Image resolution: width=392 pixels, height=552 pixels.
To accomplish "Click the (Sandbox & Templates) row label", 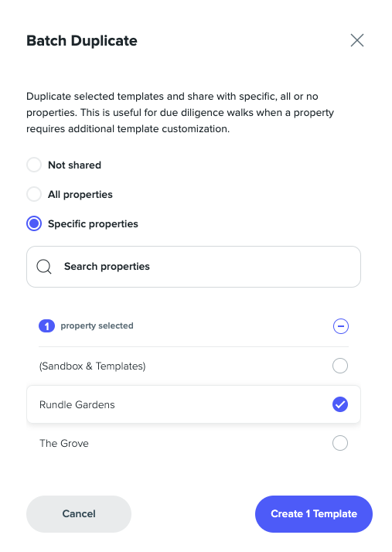I will 92,366.
